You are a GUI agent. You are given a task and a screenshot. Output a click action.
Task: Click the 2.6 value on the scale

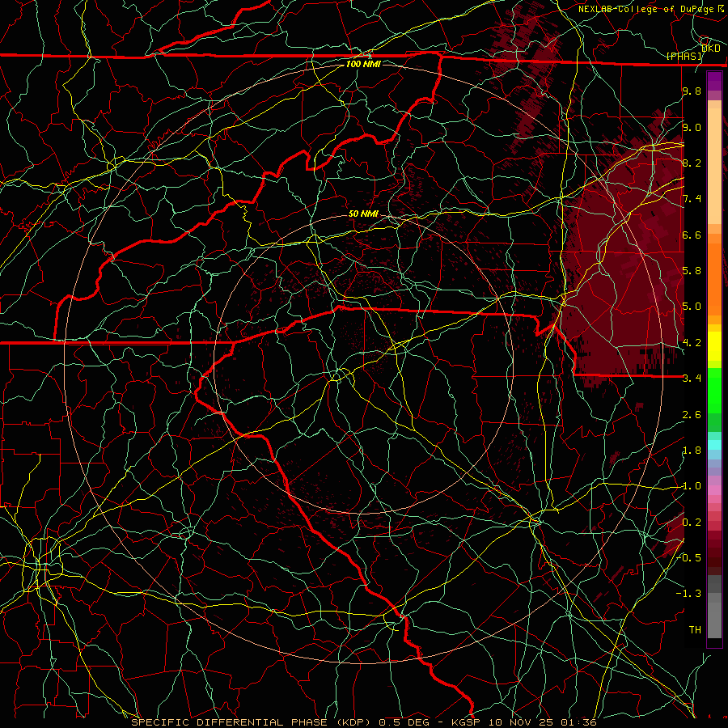(692, 415)
